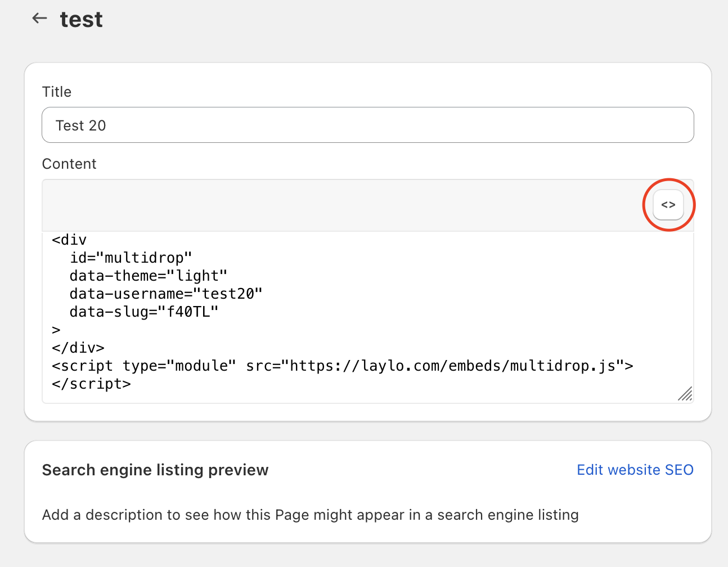Place cursor on the id="multidrop" line
This screenshot has height=567, width=728.
[131, 258]
